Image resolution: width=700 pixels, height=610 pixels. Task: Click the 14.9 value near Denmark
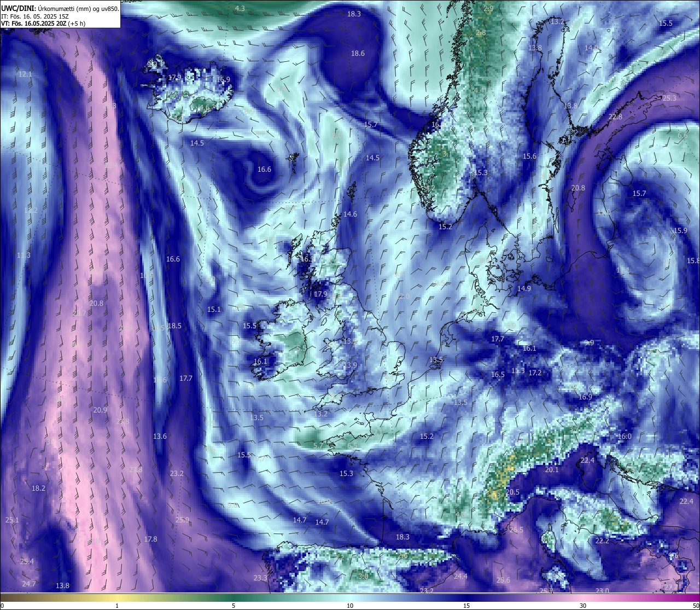pos(524,288)
